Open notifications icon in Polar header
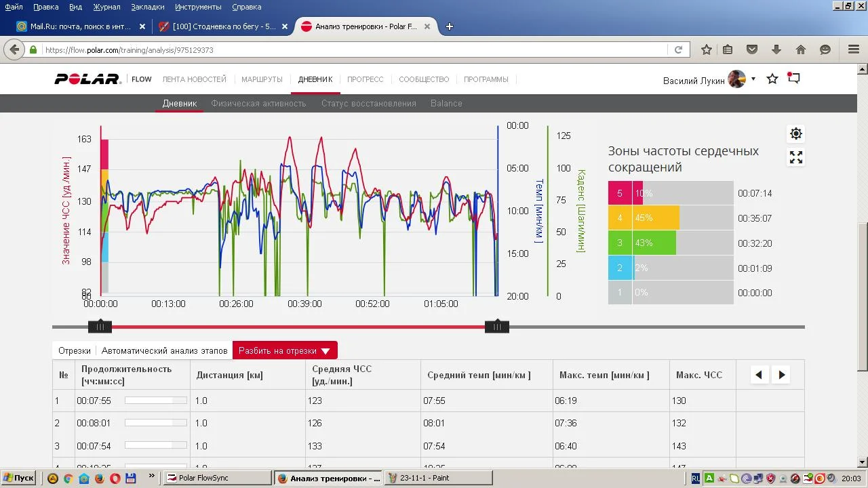868x488 pixels. coord(793,79)
